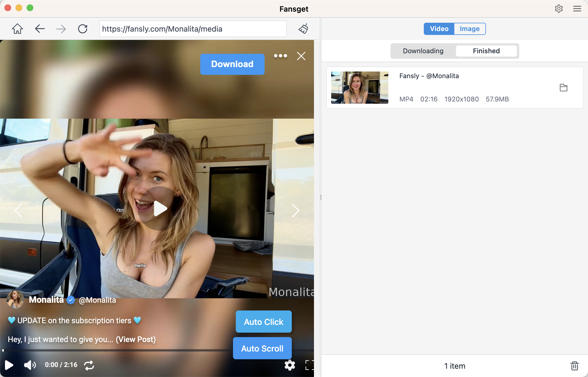Open Fansget settings gear in title bar
This screenshot has height=377, width=588.
pyautogui.click(x=559, y=9)
